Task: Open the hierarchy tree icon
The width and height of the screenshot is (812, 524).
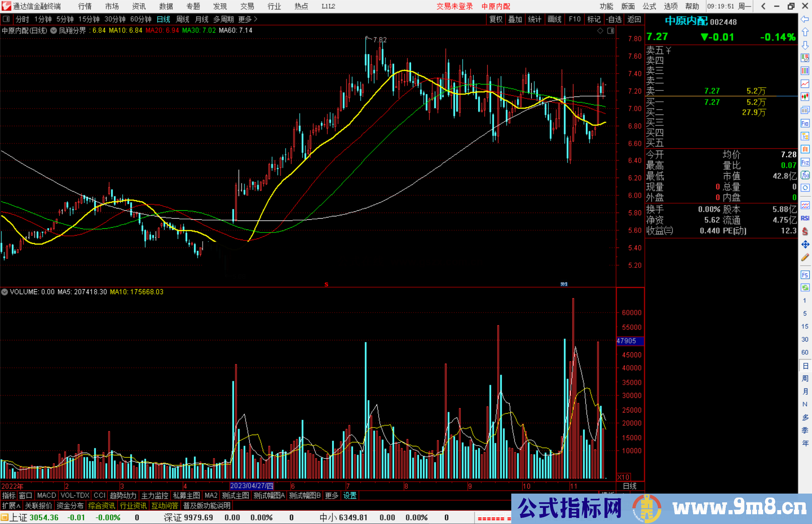Action: (x=805, y=136)
